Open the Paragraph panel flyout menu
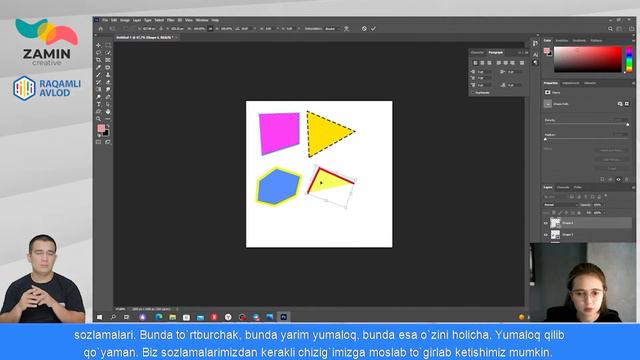This screenshot has width=640, height=360. click(x=527, y=53)
